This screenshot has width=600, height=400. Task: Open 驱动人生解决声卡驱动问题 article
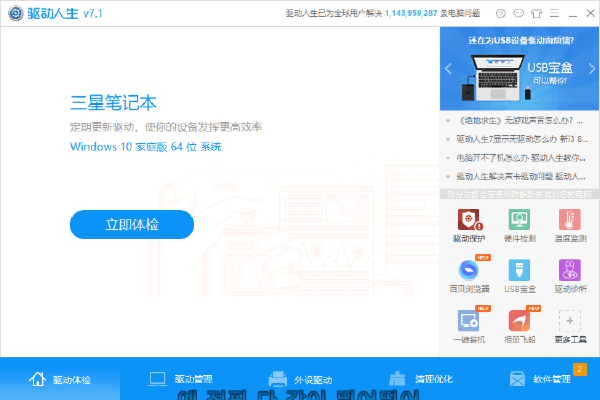521,176
